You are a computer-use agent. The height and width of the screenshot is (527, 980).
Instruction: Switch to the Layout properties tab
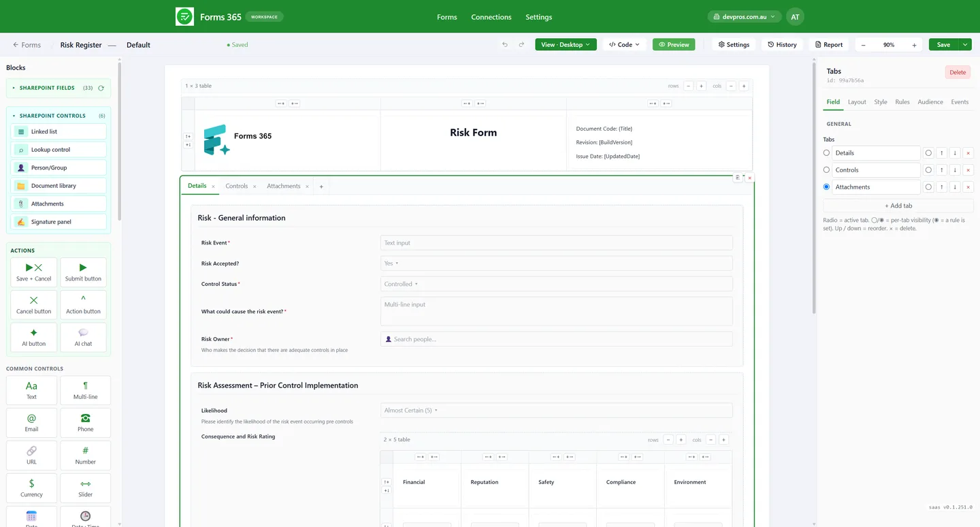click(857, 101)
